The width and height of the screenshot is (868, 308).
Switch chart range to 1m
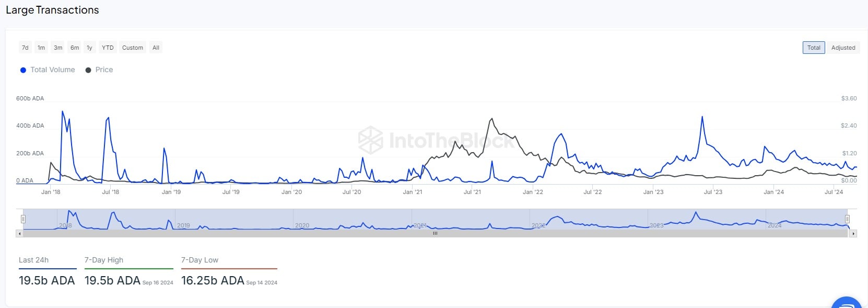pyautogui.click(x=41, y=48)
